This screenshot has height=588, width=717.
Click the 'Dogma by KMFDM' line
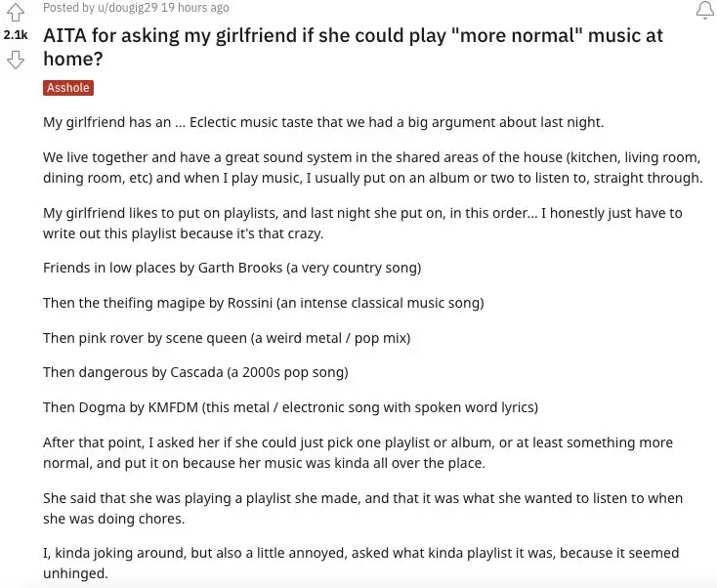(x=290, y=408)
